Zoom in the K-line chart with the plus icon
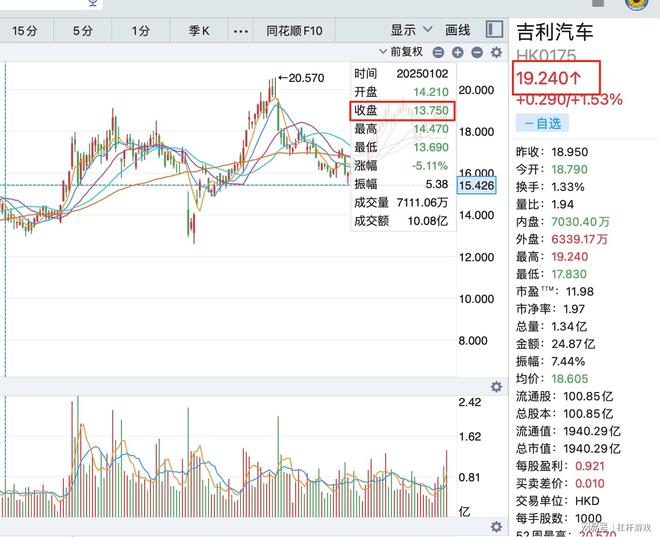Screen dimensions: 660x537 [458, 53]
